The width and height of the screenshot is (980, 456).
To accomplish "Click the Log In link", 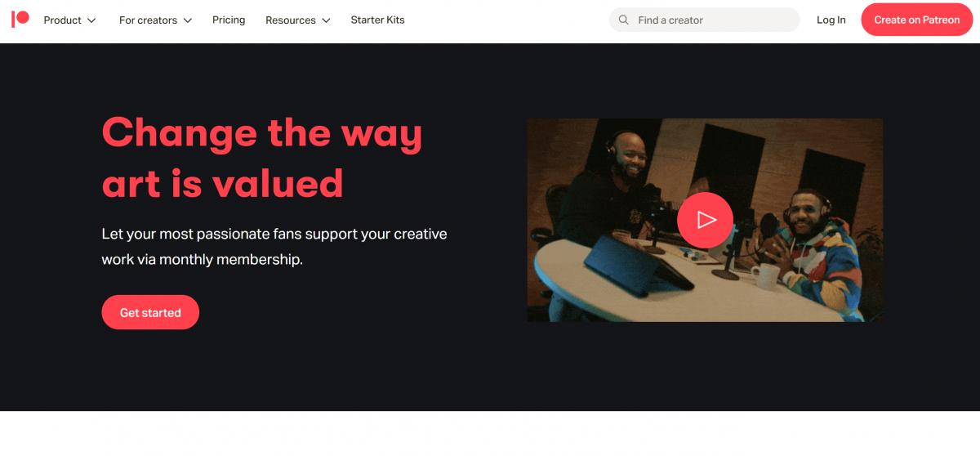I will point(831,20).
